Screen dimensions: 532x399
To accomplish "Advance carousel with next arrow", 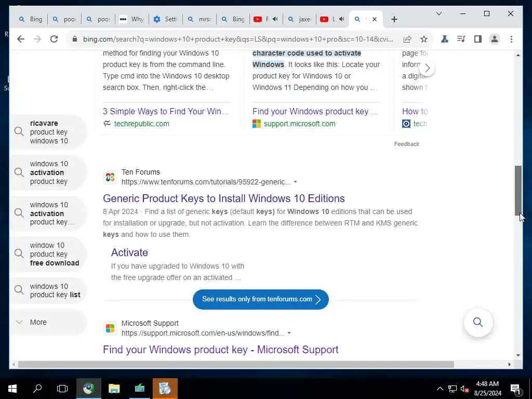I will [427, 68].
